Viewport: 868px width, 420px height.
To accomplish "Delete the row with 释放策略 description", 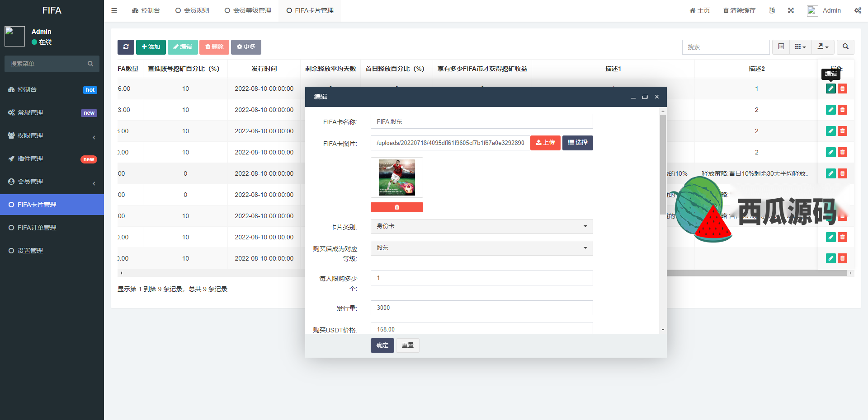I will pos(842,173).
